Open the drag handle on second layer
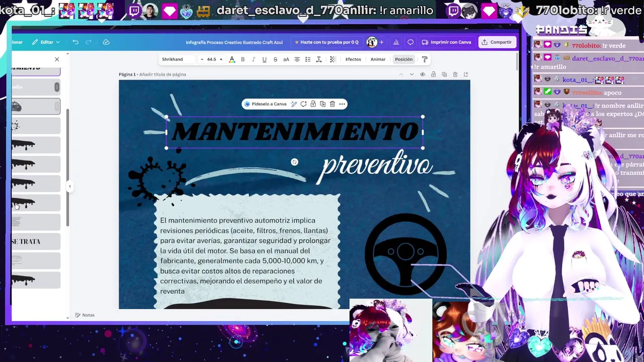The image size is (644, 362). point(57,87)
